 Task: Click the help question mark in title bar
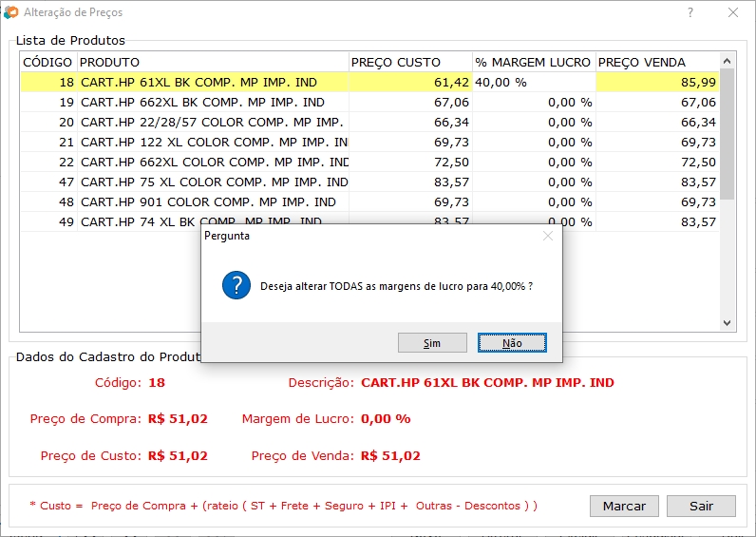(x=690, y=13)
